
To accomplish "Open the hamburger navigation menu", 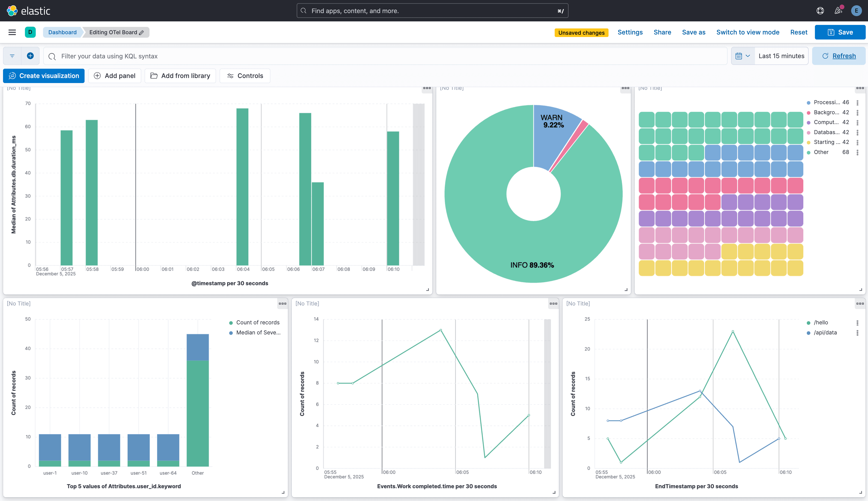I will 12,32.
